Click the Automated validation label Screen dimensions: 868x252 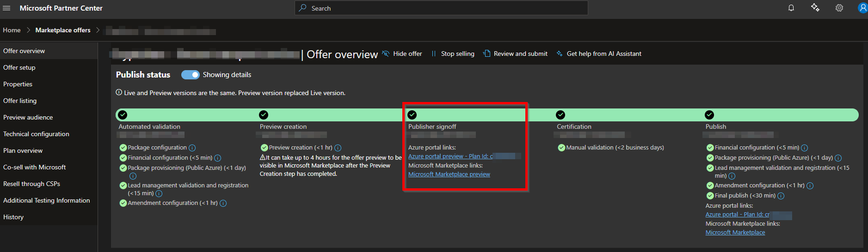(149, 126)
